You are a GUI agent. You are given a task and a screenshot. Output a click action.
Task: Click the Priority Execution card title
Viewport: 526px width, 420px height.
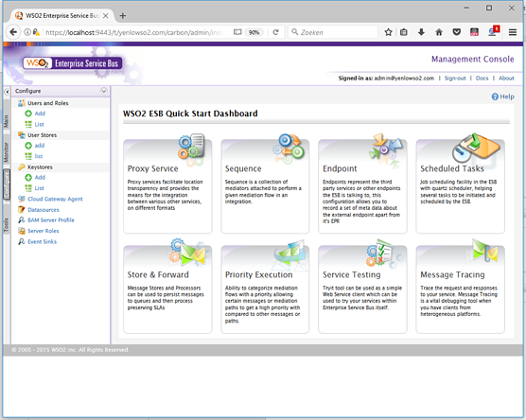pos(258,274)
